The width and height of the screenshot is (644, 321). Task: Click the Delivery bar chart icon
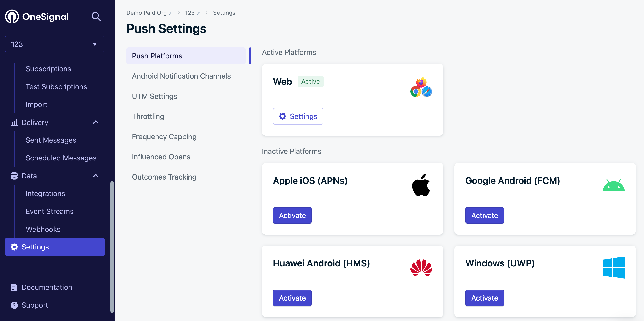tap(14, 122)
